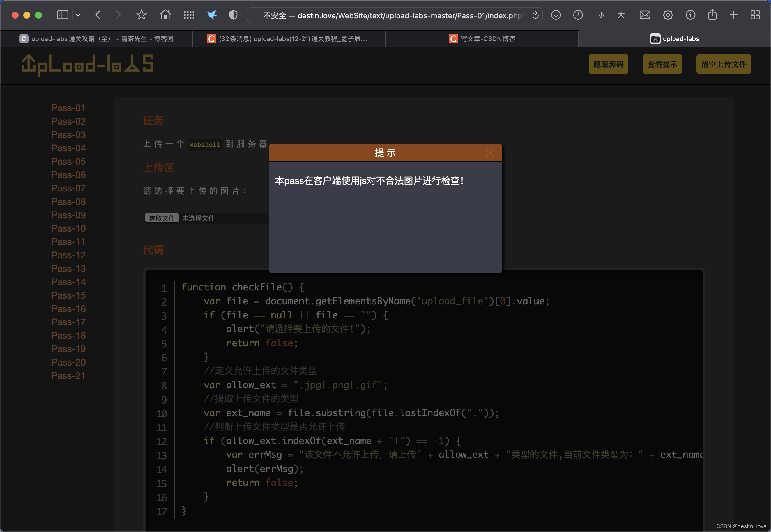Click the share icon in toolbar
This screenshot has height=532, width=771.
pos(712,15)
